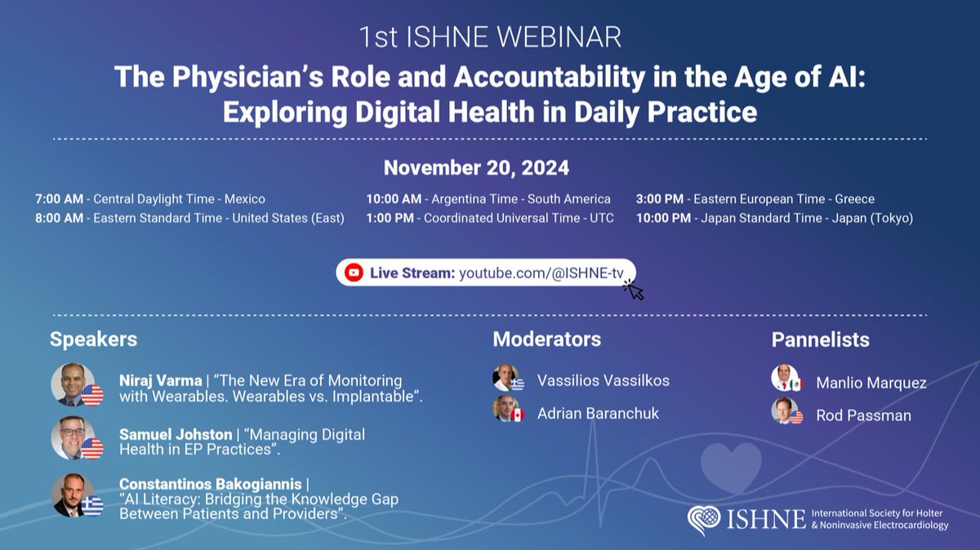Click the Pannelists section heading
This screenshot has height=550, width=980.
(820, 339)
